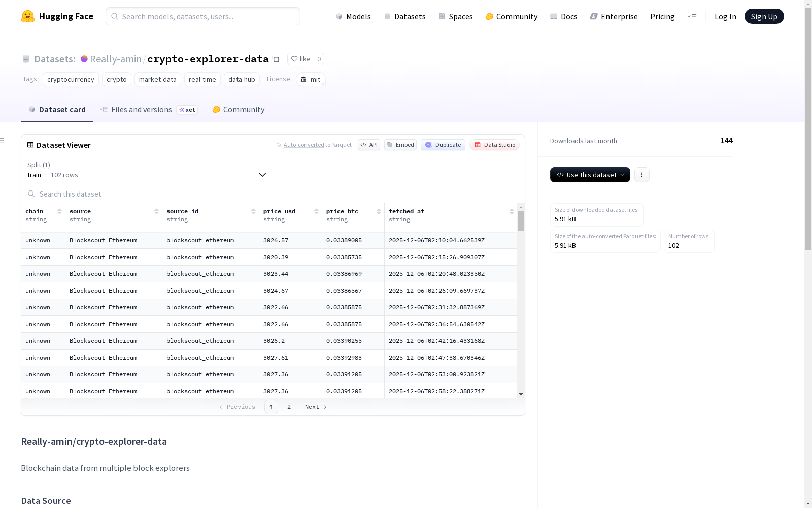Image resolution: width=812 pixels, height=508 pixels.
Task: Click the table vertical scrollbar thumb
Action: coord(521,221)
